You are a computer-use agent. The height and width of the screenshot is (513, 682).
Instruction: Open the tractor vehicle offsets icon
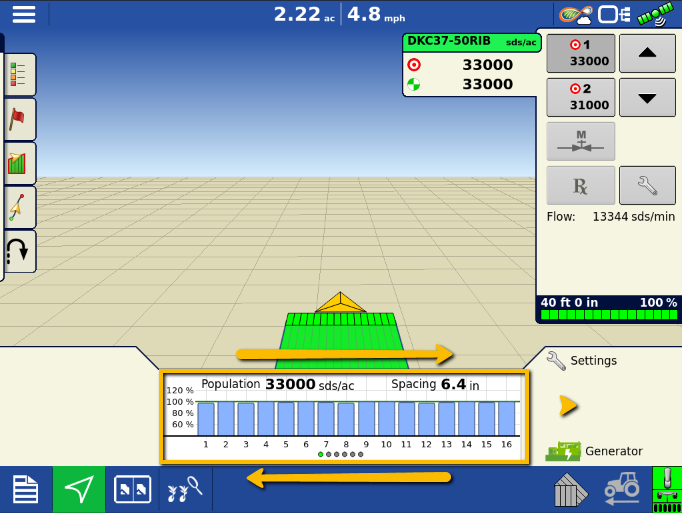pos(622,489)
